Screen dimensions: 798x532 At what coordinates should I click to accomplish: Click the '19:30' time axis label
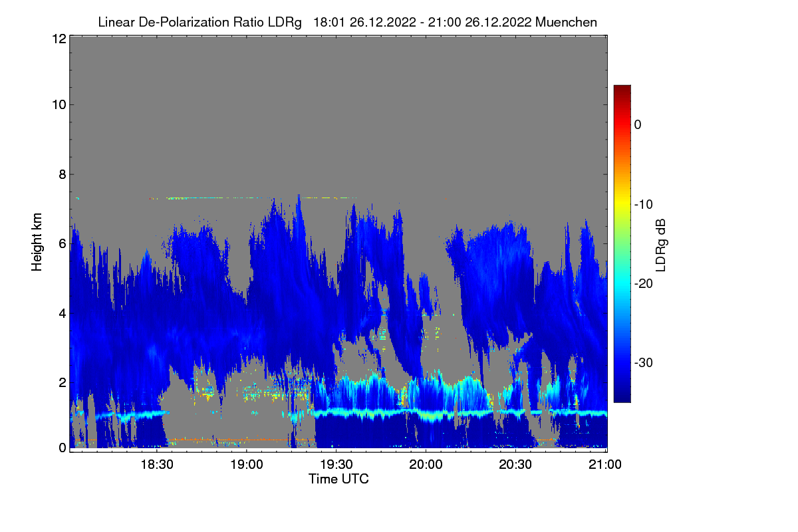(336, 465)
